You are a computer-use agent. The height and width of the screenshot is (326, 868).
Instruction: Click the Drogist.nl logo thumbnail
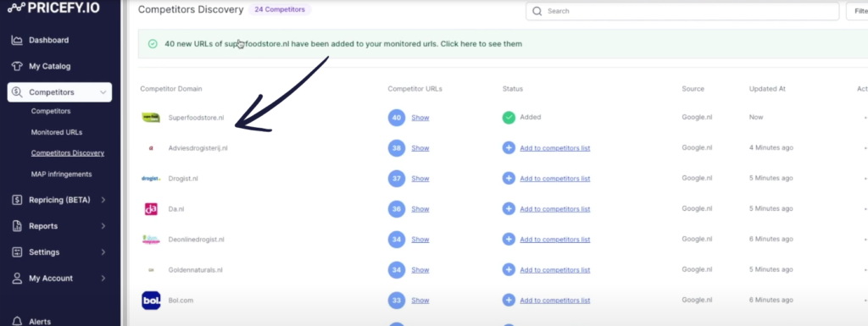click(151, 179)
